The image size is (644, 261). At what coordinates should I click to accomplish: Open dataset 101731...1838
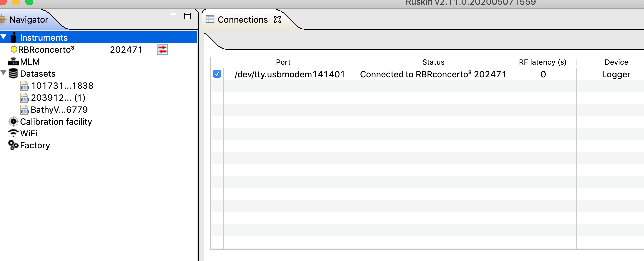pyautogui.click(x=62, y=86)
